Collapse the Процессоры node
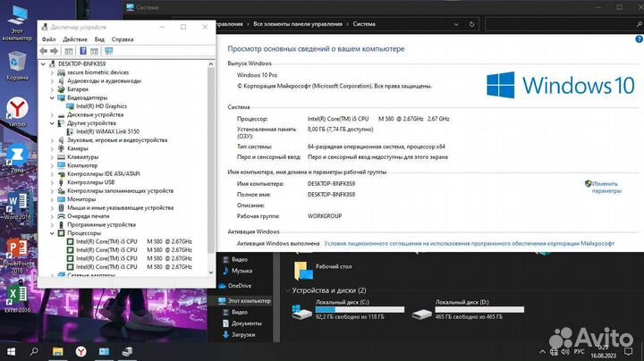This screenshot has height=361, width=644. click(52, 233)
